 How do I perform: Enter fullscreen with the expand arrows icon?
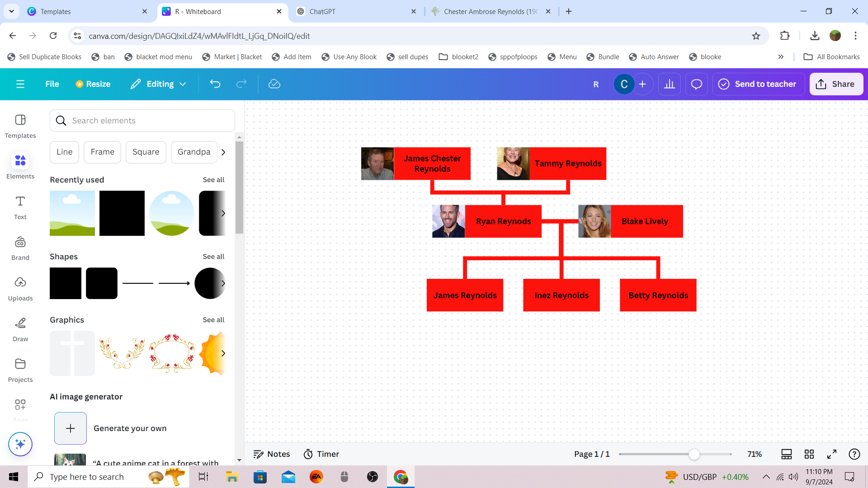(x=832, y=454)
